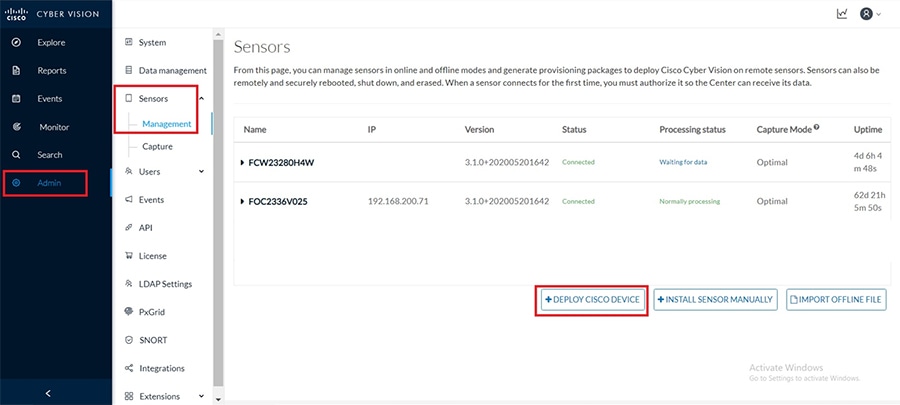Click Import Offline File button
Viewport: 900px width, 405px height.
(x=836, y=299)
